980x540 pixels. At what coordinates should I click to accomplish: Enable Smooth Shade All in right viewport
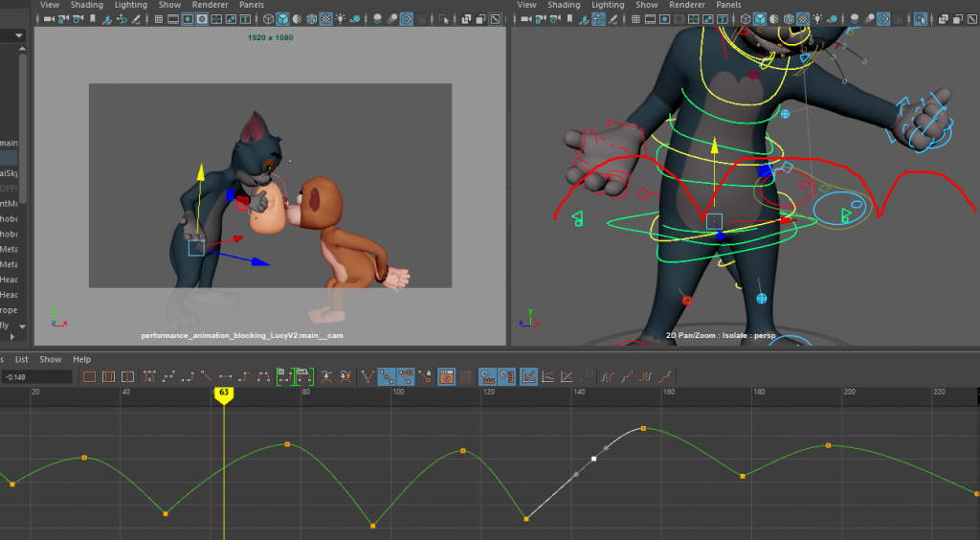[x=760, y=19]
